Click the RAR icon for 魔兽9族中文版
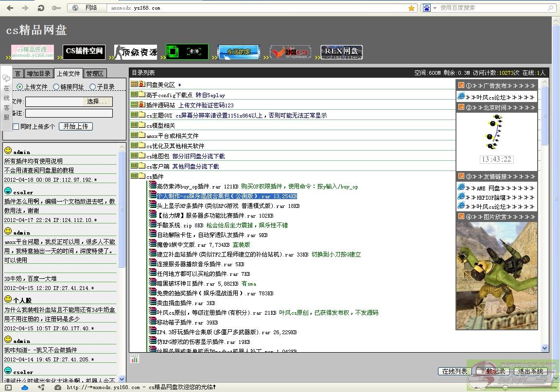The image size is (560, 392). pyautogui.click(x=153, y=244)
